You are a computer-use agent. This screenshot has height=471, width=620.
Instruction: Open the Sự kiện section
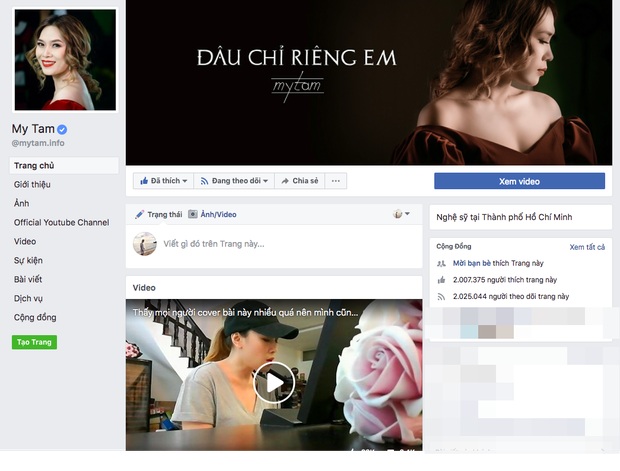coord(28,260)
